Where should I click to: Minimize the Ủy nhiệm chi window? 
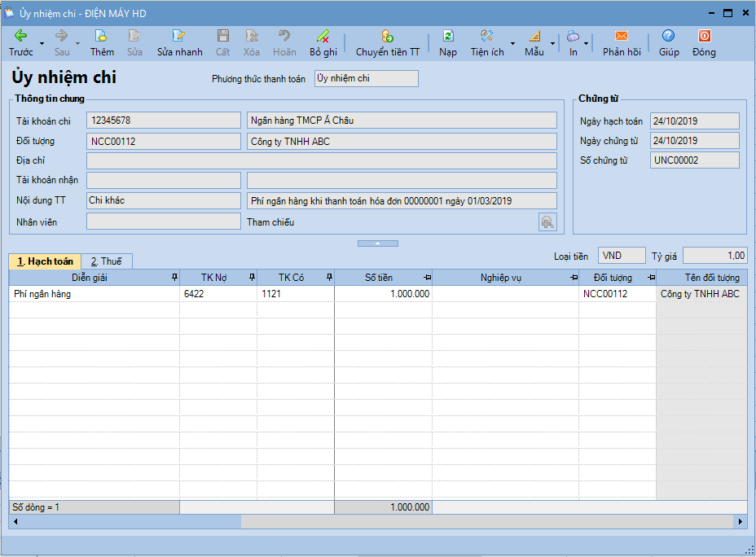(x=711, y=13)
